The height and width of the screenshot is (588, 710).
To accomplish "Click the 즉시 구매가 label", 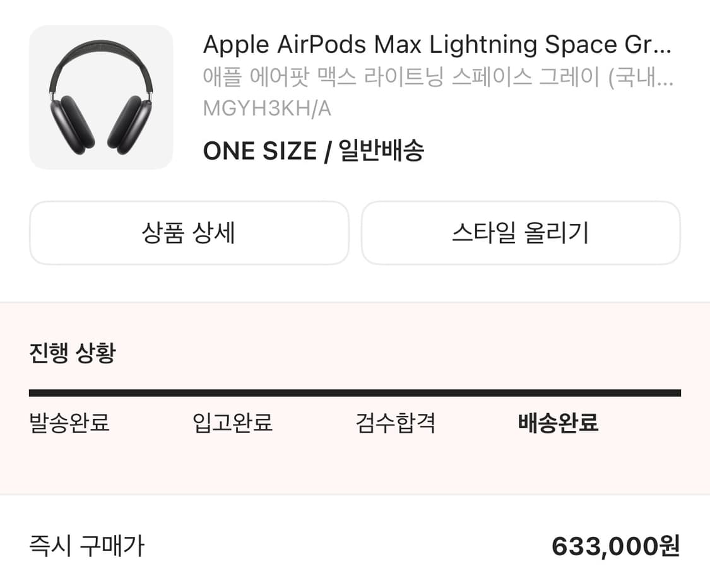I will tap(87, 546).
